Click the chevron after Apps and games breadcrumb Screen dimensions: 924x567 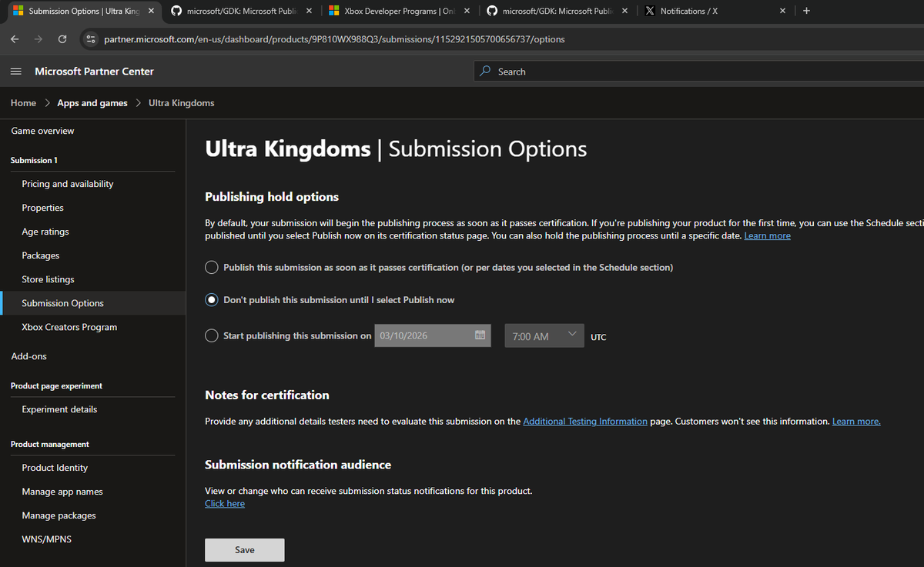click(139, 103)
